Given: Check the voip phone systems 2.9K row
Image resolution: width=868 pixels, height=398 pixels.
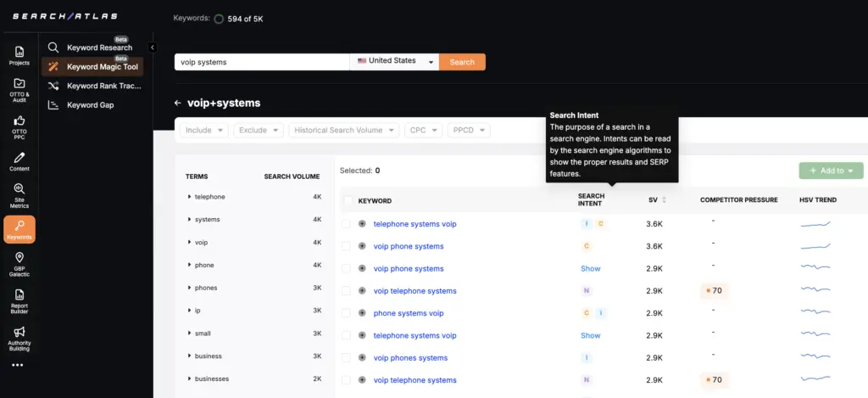Looking at the screenshot, I should click(346, 268).
